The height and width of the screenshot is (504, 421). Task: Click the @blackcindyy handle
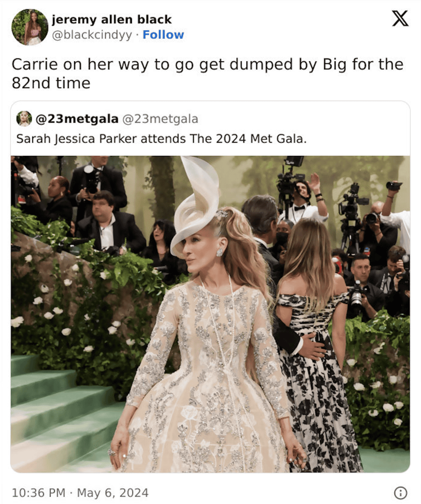point(92,35)
